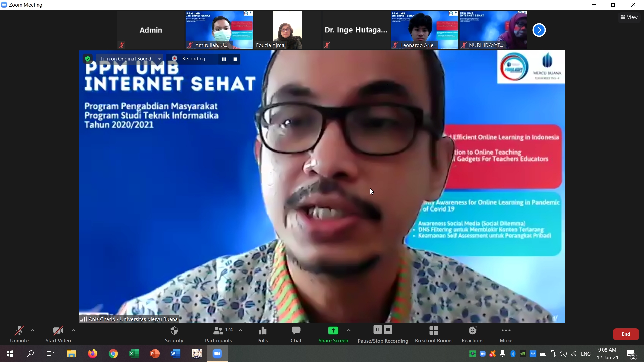The image size is (644, 362).
Task: Open the Waves audio tray icon
Action: click(533, 354)
